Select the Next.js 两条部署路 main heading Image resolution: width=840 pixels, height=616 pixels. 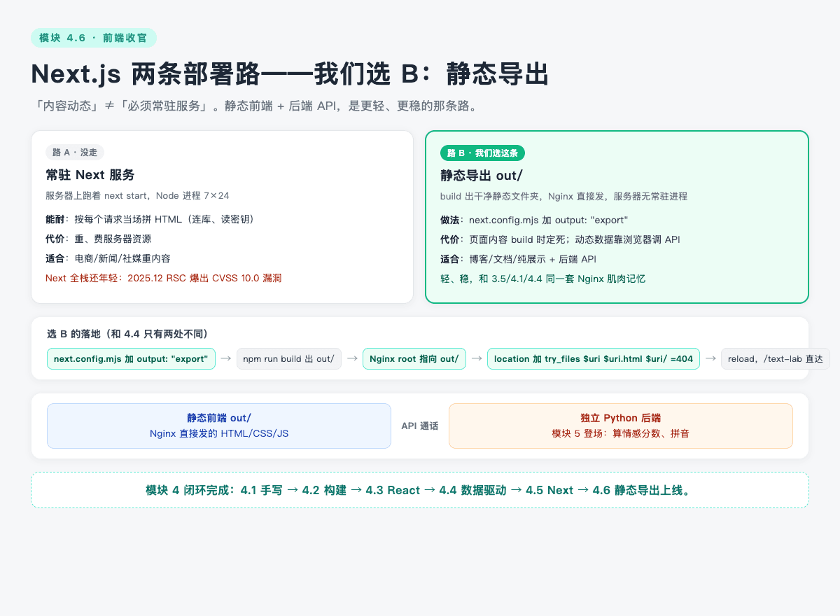(289, 73)
